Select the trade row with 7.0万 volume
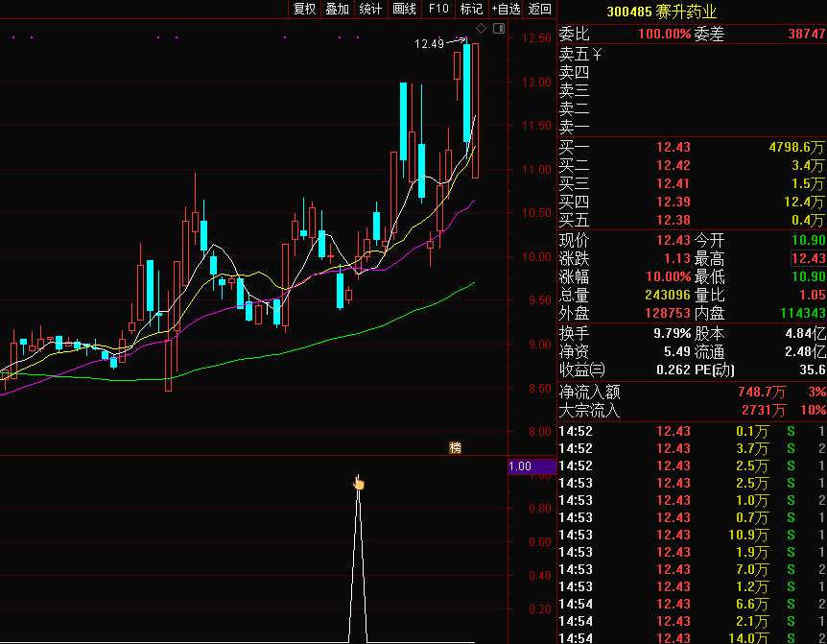 click(x=692, y=570)
